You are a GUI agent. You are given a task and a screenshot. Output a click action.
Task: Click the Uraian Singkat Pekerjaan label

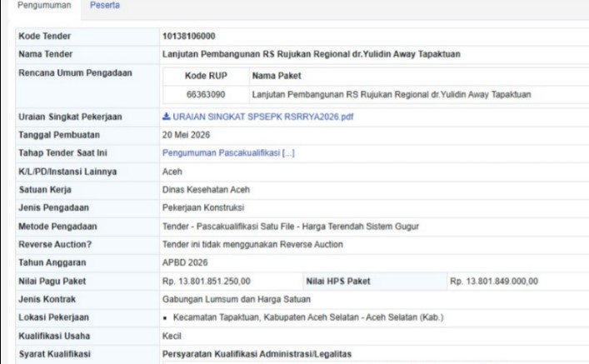pyautogui.click(x=70, y=117)
